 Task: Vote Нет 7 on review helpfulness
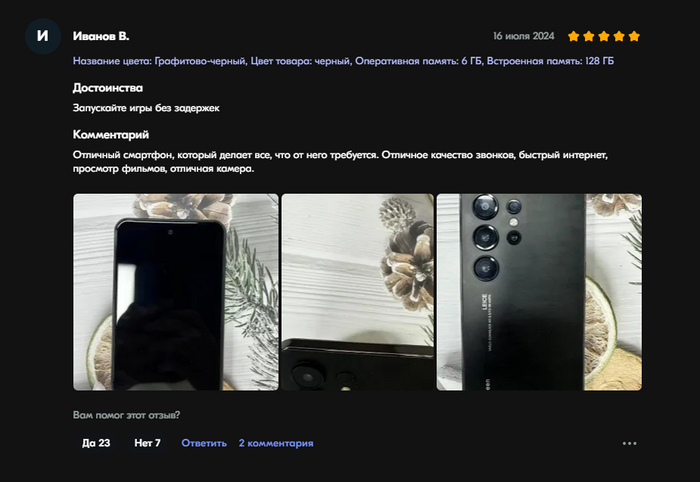coord(147,443)
